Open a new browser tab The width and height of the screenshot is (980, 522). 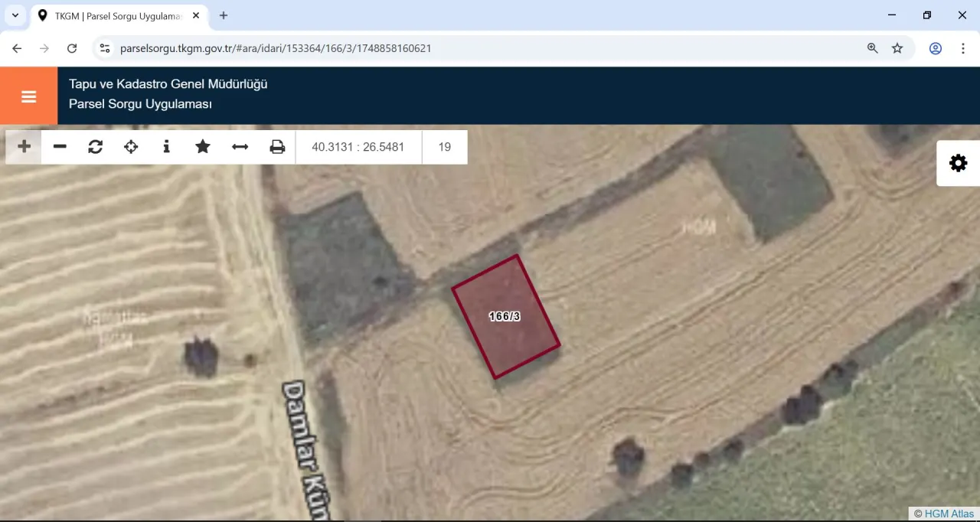(x=224, y=15)
